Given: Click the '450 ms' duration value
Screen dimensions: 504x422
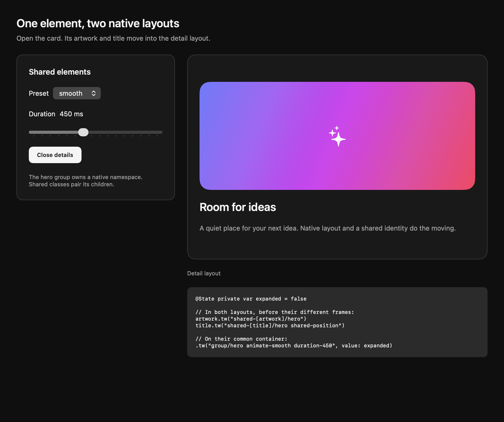Looking at the screenshot, I should (x=71, y=114).
